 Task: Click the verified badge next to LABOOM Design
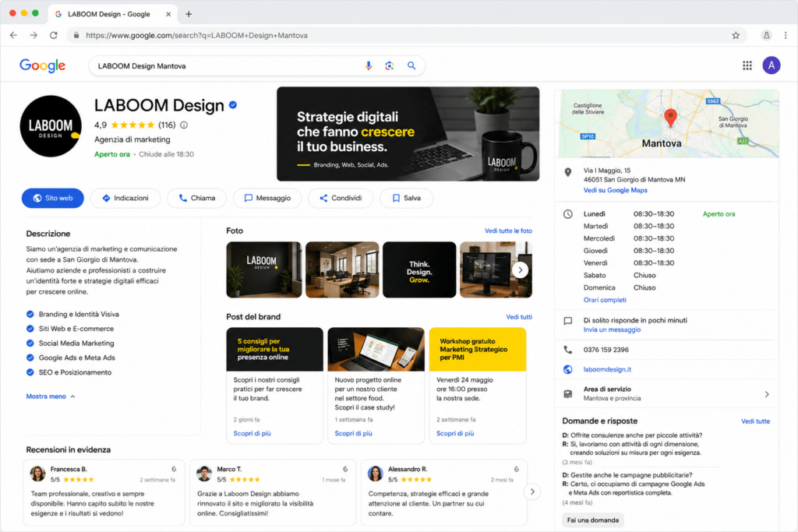233,105
